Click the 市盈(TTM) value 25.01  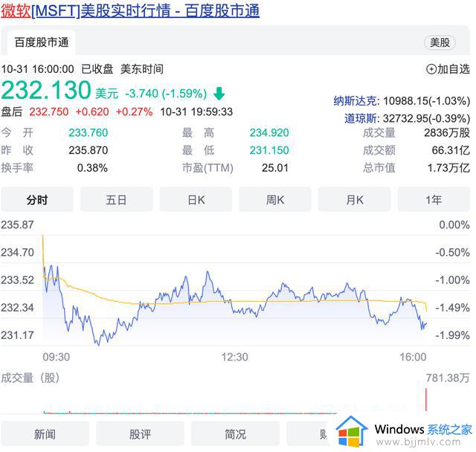click(275, 168)
